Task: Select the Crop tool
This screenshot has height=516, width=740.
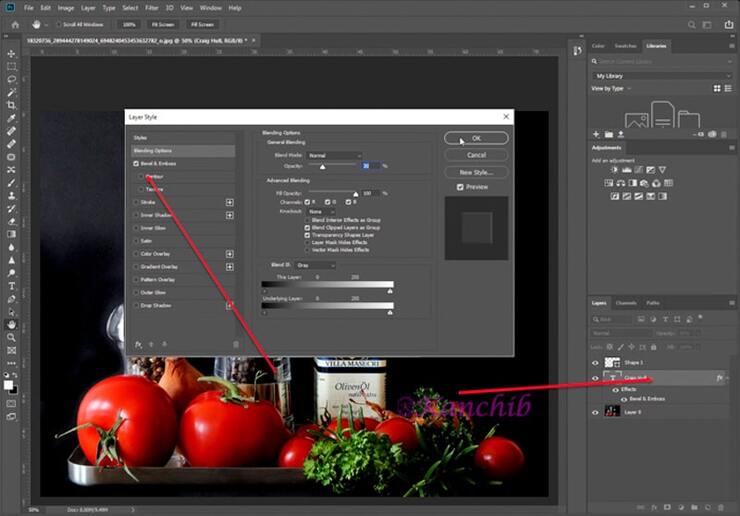Action: [x=12, y=105]
